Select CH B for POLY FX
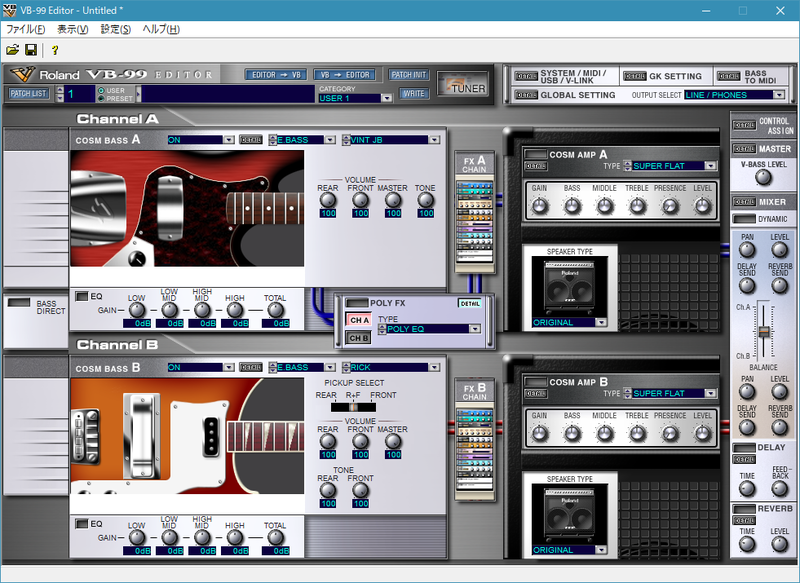Viewport: 800px width, 583px height. tap(359, 338)
